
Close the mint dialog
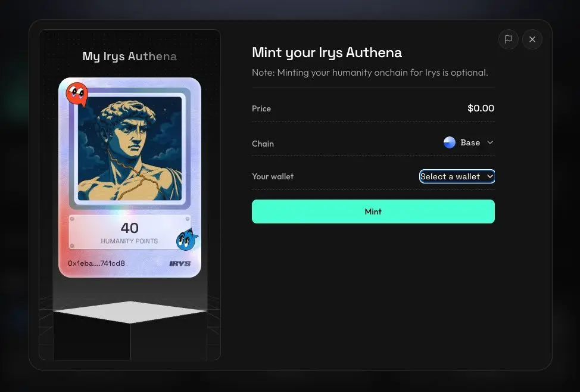[532, 39]
